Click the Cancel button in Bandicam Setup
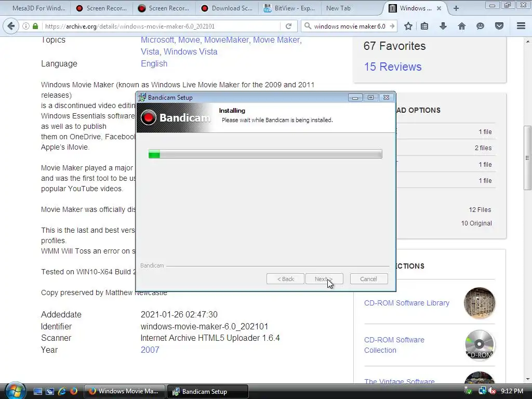 [368, 279]
